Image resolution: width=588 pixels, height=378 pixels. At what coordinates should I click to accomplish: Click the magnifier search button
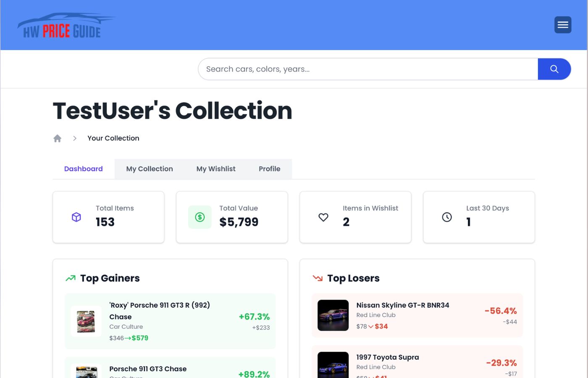[x=554, y=69]
